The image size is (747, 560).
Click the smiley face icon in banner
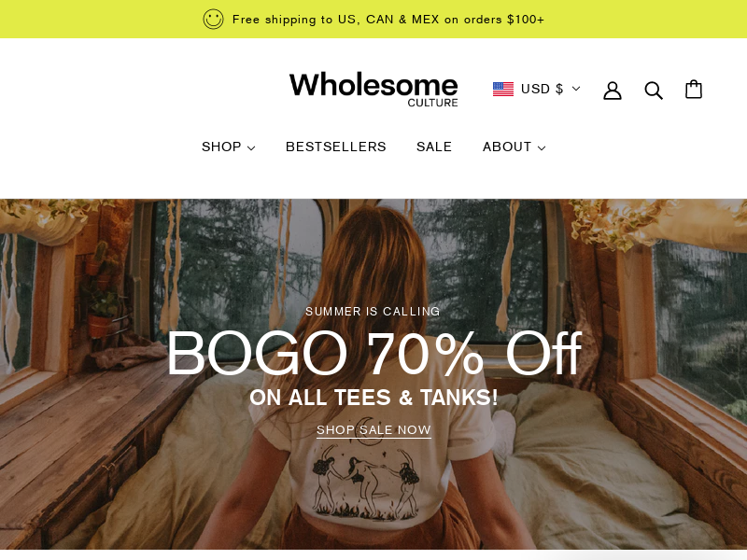(213, 20)
